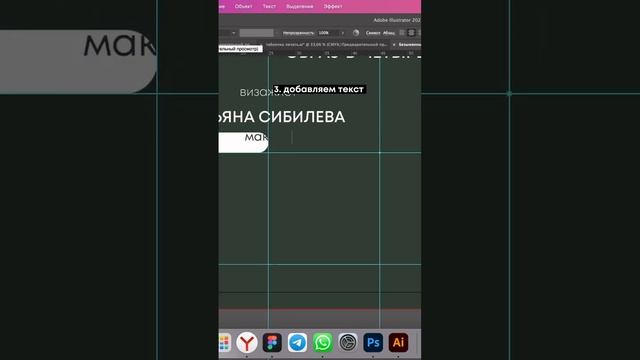Click the round recolor icon beside opacity
The image size is (640, 360).
point(356,33)
